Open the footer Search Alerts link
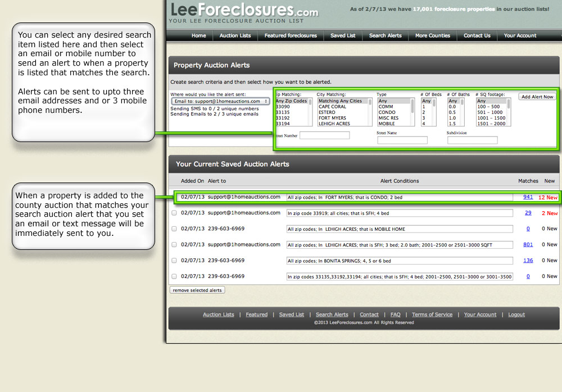The width and height of the screenshot is (562, 392). click(332, 314)
